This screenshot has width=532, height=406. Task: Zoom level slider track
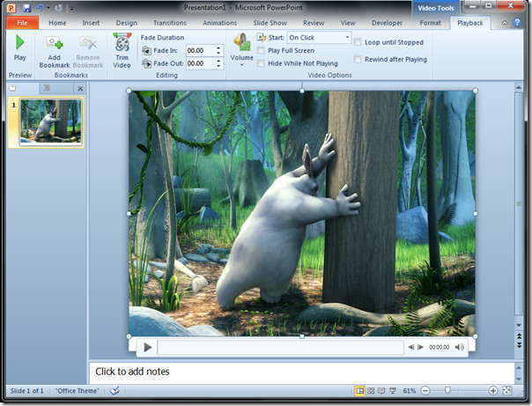pyautogui.click(x=459, y=391)
